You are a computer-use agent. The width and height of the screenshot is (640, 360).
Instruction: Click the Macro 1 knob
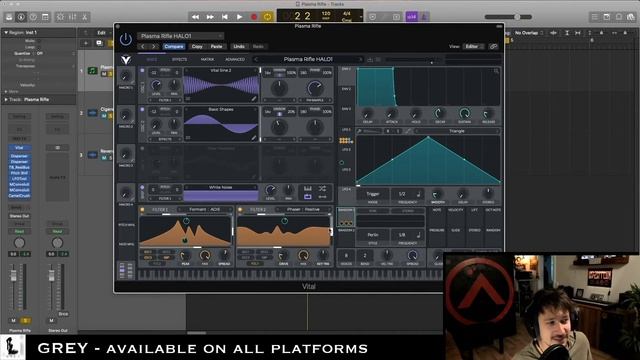126,76
